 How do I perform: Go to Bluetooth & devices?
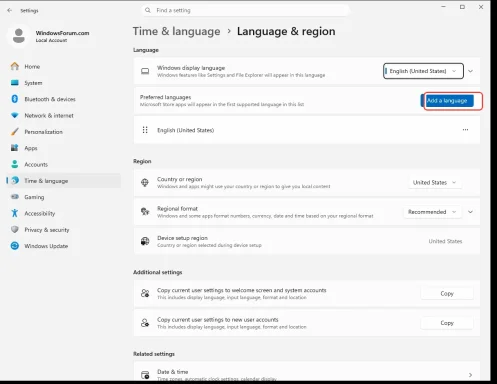click(x=50, y=99)
